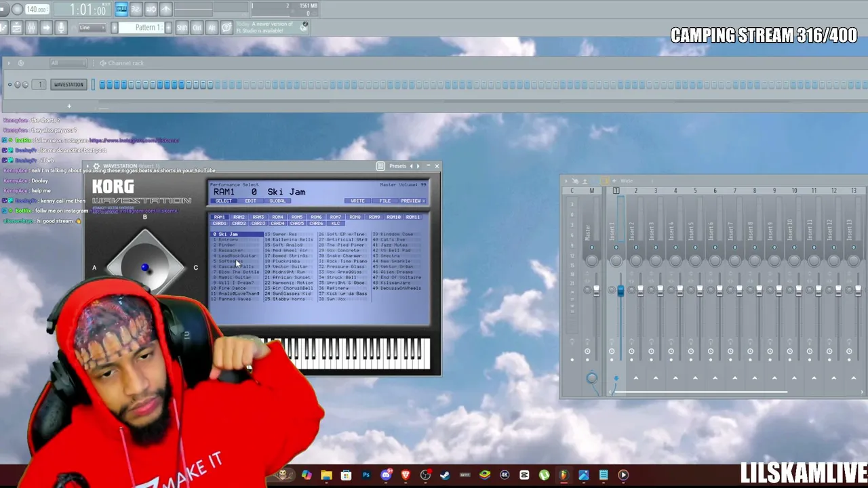Open Steam from the taskbar
868x488 pixels.
click(445, 475)
